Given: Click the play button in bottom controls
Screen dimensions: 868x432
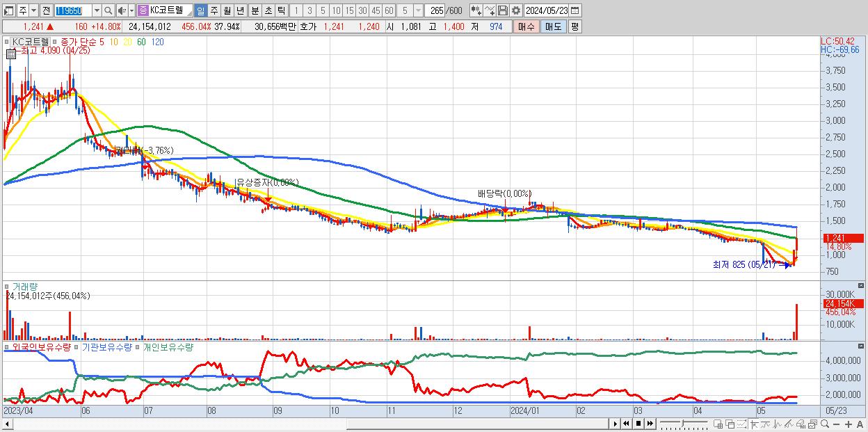Looking at the screenshot, I should [616, 424].
